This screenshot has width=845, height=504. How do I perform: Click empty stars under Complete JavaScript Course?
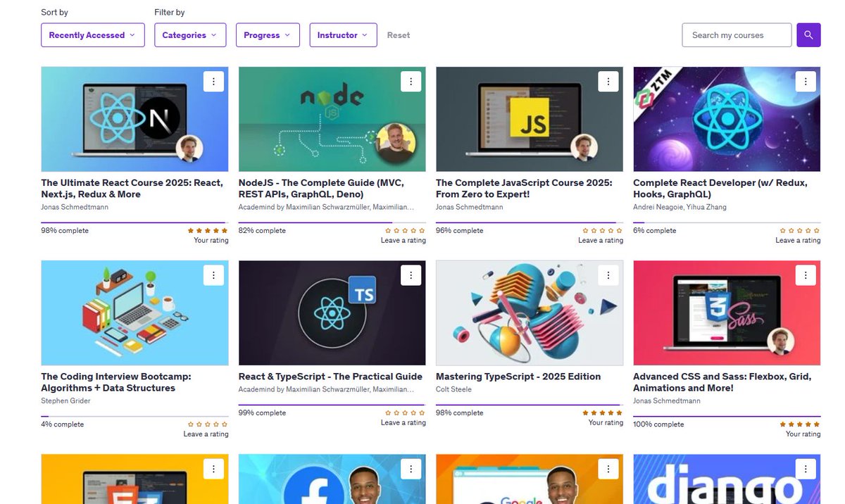[603, 230]
